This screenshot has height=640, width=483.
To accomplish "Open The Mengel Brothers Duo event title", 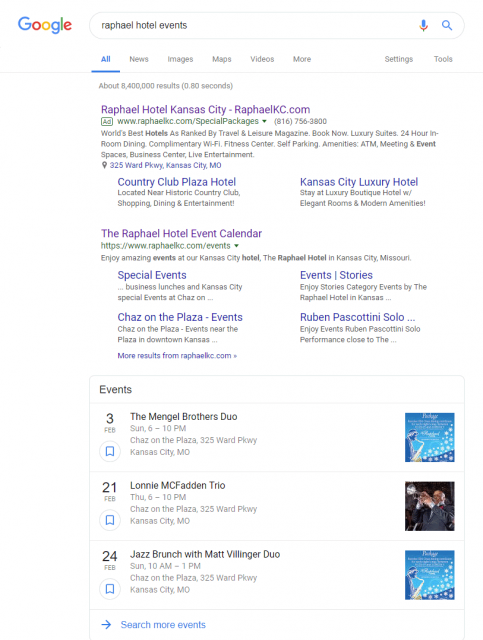I will pos(183,417).
